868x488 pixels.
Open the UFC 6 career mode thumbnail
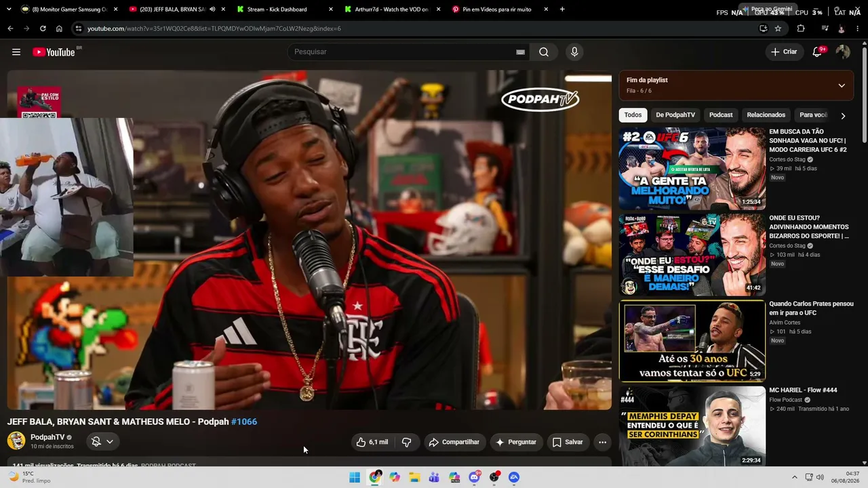pos(692,169)
